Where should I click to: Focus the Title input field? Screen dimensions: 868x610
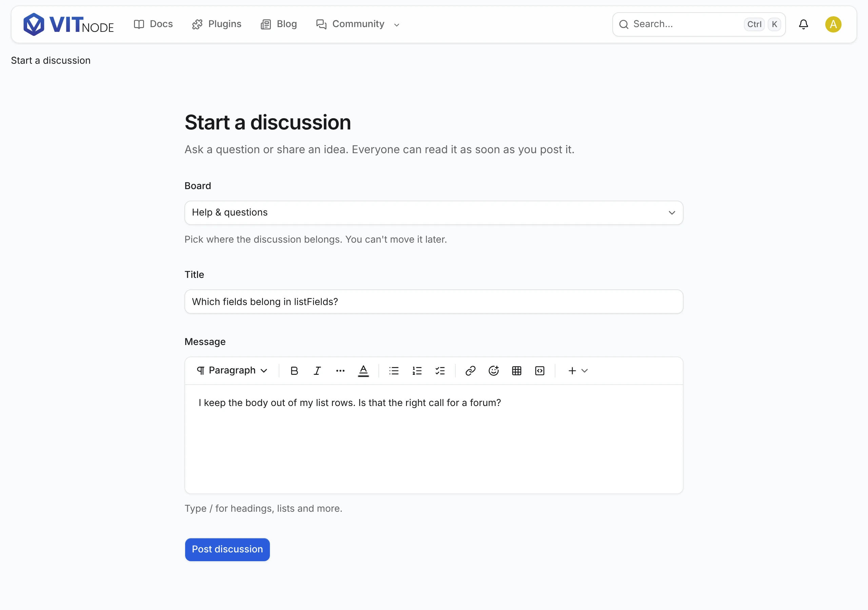coord(434,302)
